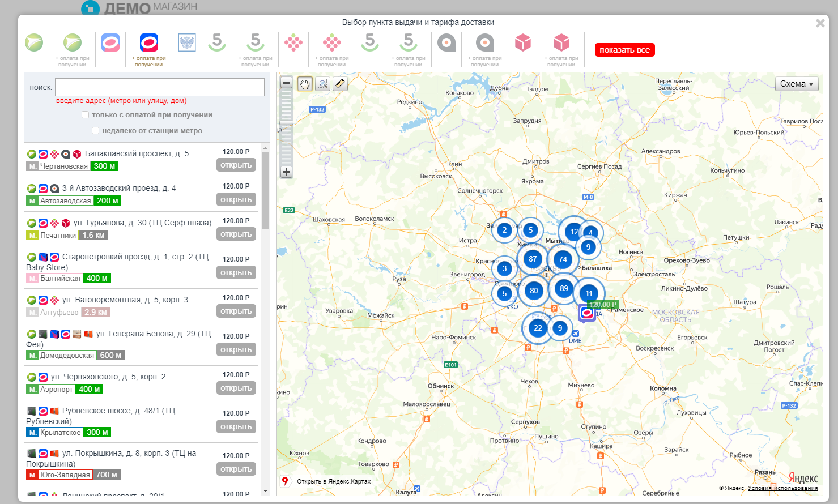Open pickup point ул. Гурьянова, д. 30
The image size is (838, 504).
tap(236, 234)
